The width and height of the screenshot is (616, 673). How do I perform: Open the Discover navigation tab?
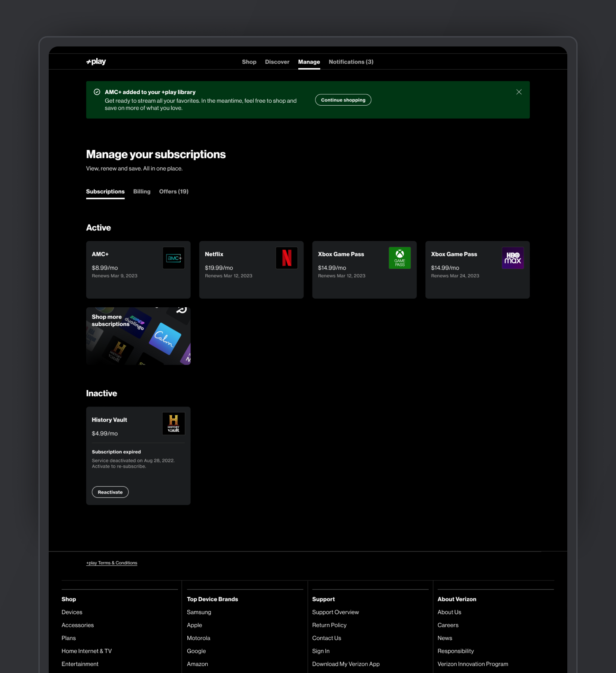click(277, 62)
